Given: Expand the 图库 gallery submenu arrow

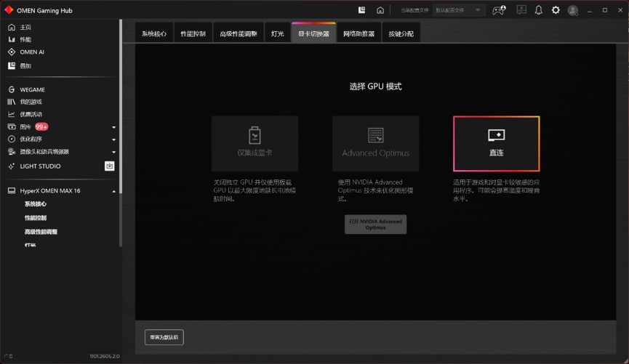Looking at the screenshot, I should tap(114, 127).
